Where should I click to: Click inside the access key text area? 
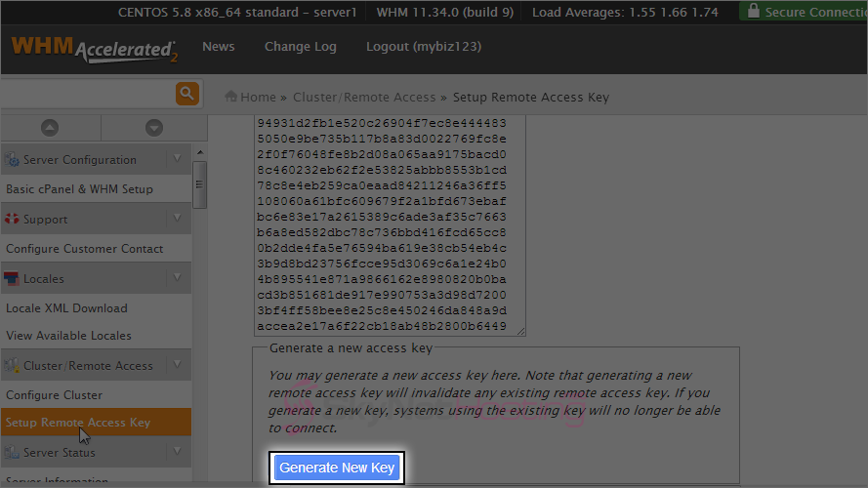pos(390,224)
